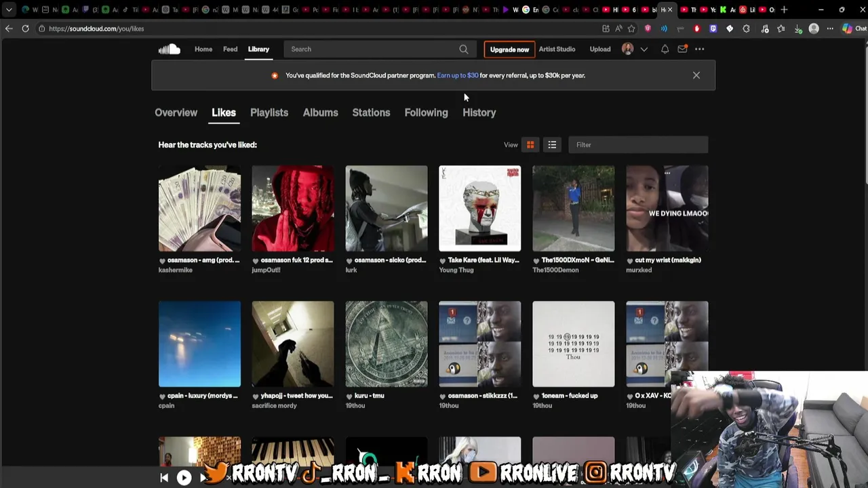Screen dimensions: 868x488
Task: Open kashermike artist link
Action: pos(176,270)
